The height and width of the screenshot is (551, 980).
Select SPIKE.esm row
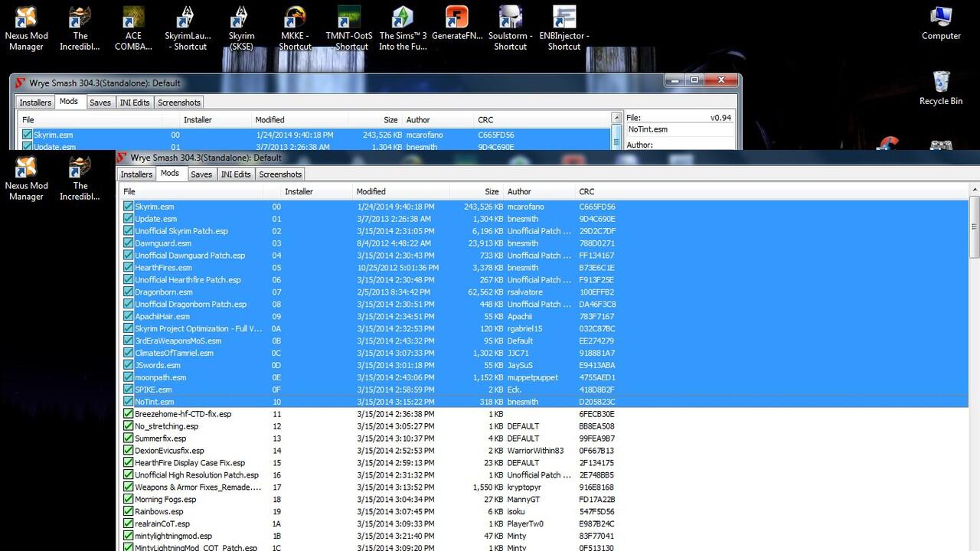543,390
